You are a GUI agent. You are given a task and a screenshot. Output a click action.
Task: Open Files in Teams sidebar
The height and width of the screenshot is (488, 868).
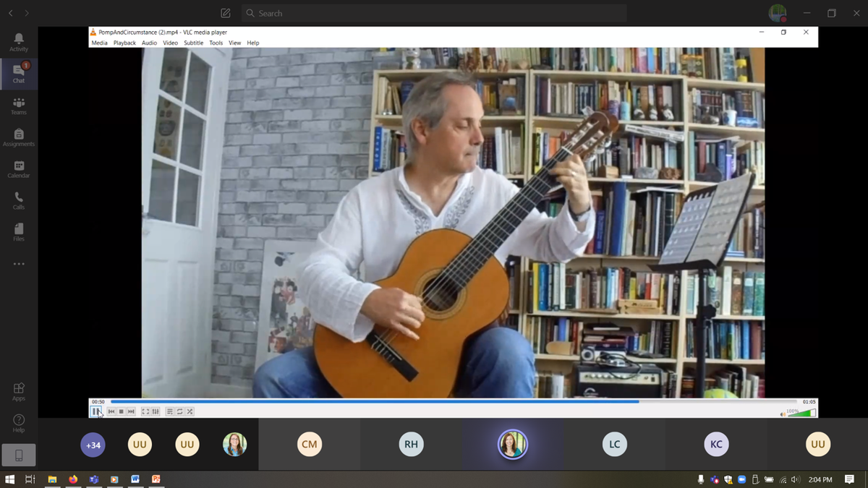(19, 231)
